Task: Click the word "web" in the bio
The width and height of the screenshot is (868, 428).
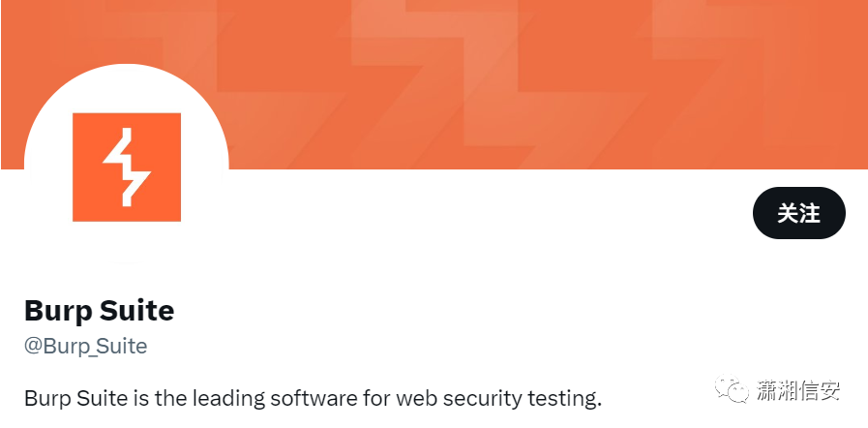Action: [417, 398]
